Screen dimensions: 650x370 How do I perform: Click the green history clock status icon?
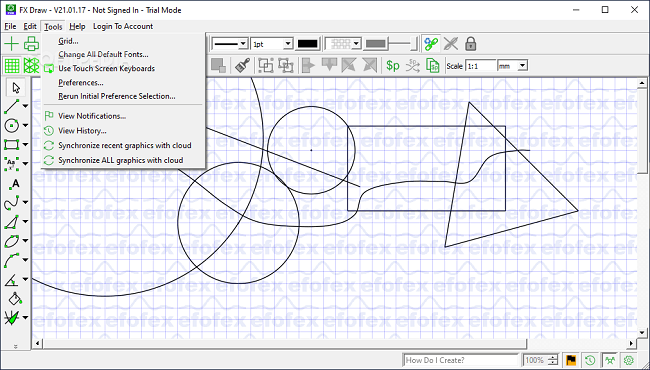coord(590,360)
